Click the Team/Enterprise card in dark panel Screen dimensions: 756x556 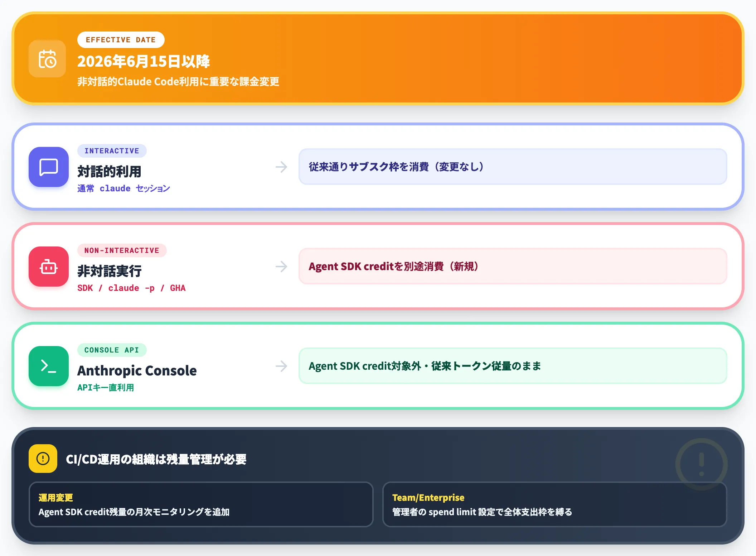555,504
